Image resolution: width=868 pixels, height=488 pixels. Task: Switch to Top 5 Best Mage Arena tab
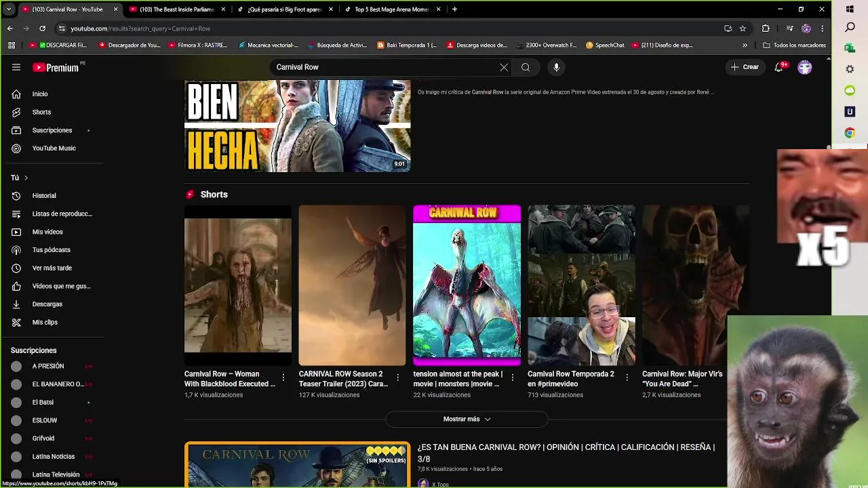click(x=393, y=9)
